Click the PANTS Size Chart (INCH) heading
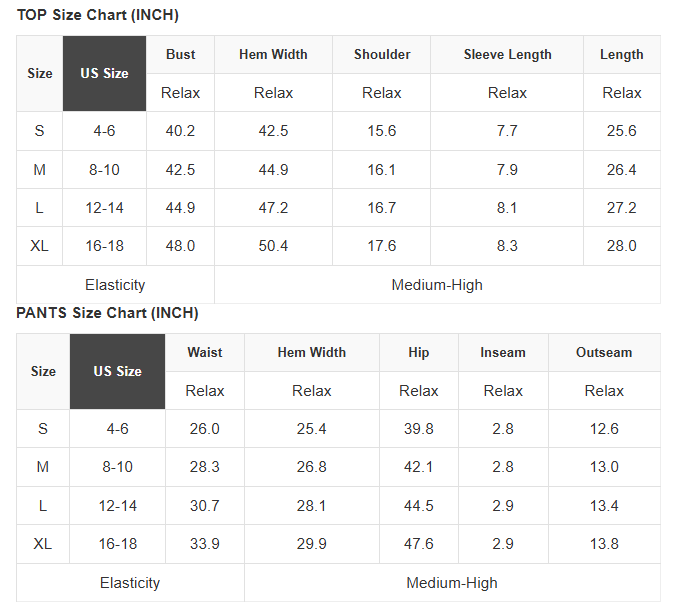This screenshot has width=673, height=606. point(107,313)
